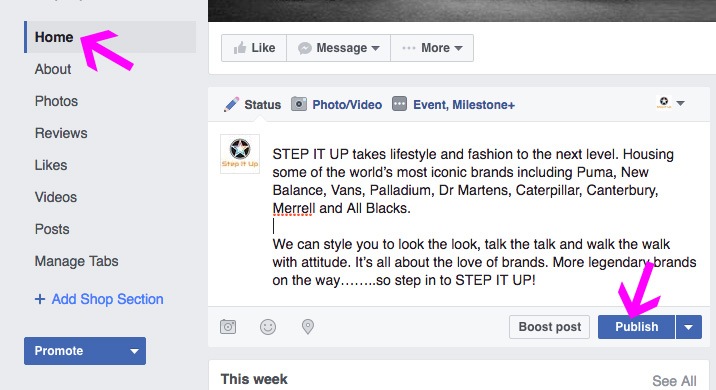Open the posting-as page selector dropdown
716x390 pixels.
tap(671, 103)
